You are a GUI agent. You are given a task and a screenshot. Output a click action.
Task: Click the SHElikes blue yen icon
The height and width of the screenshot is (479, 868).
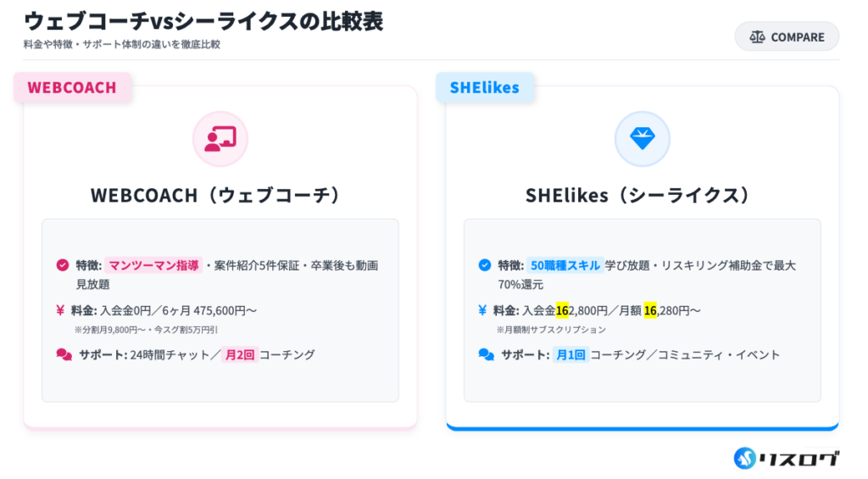click(x=483, y=310)
